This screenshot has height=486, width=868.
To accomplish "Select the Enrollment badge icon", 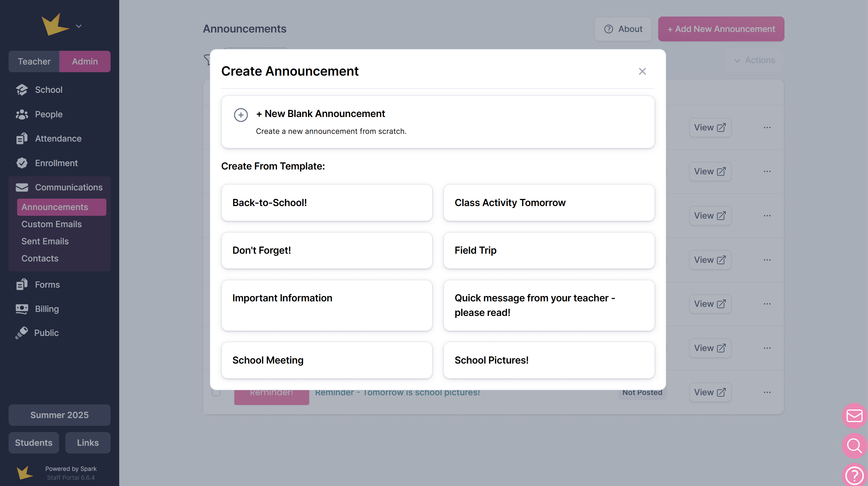I will coord(22,163).
